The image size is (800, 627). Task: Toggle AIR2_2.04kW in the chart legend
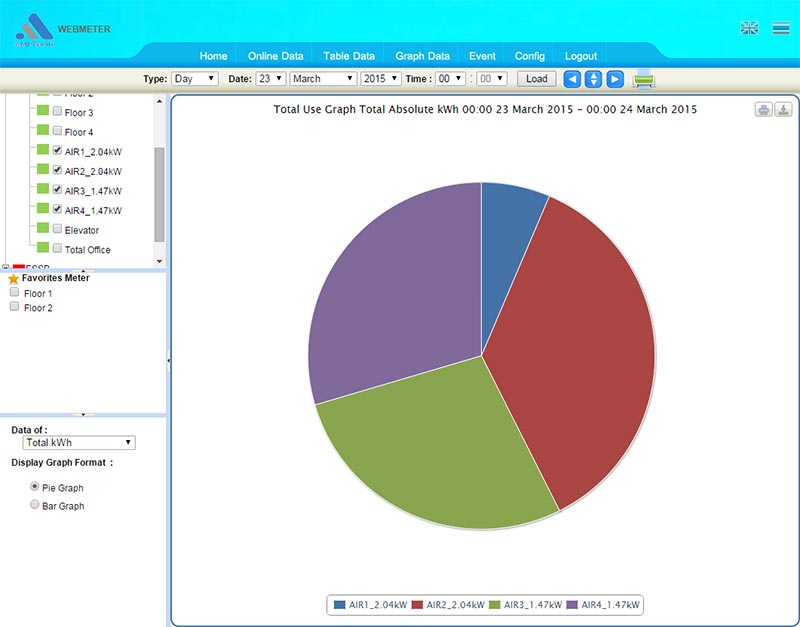click(x=448, y=605)
